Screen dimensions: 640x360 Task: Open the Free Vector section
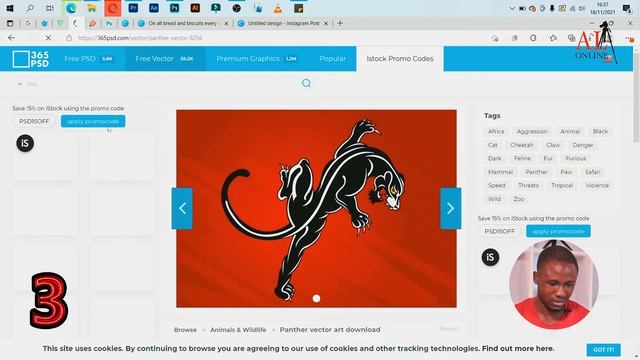point(164,59)
